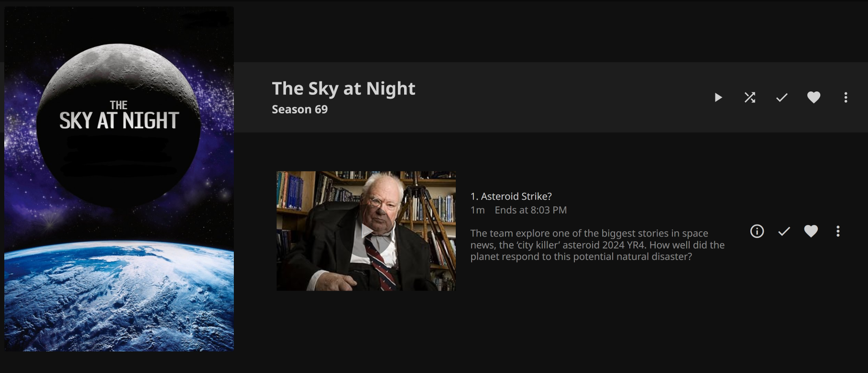Image resolution: width=868 pixels, height=373 pixels.
Task: Favorite the Asteroid Strike? episode
Action: click(811, 231)
